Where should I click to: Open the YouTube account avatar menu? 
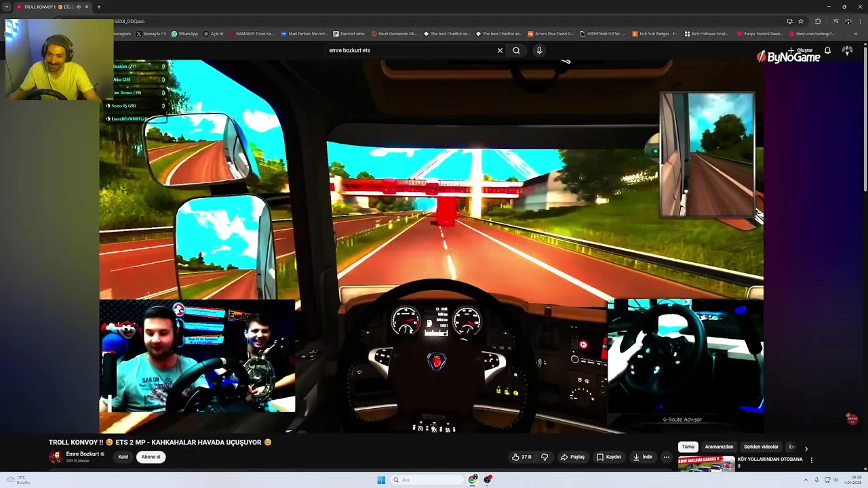pos(847,50)
